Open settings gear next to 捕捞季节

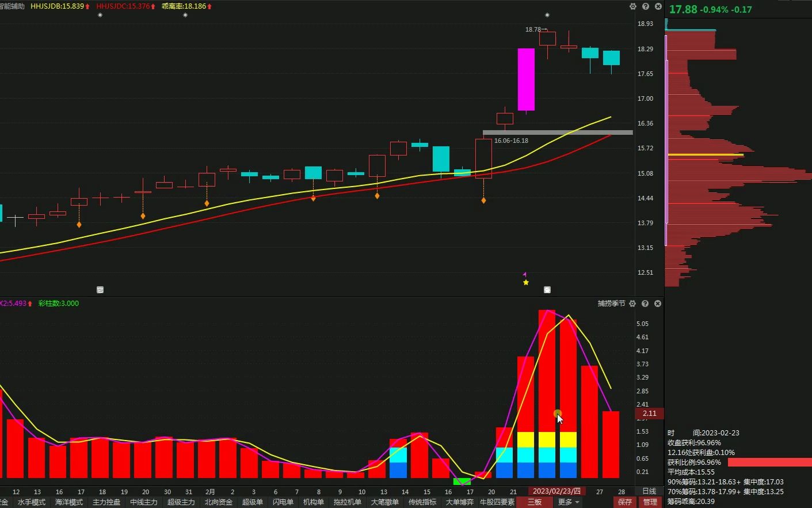pyautogui.click(x=632, y=304)
